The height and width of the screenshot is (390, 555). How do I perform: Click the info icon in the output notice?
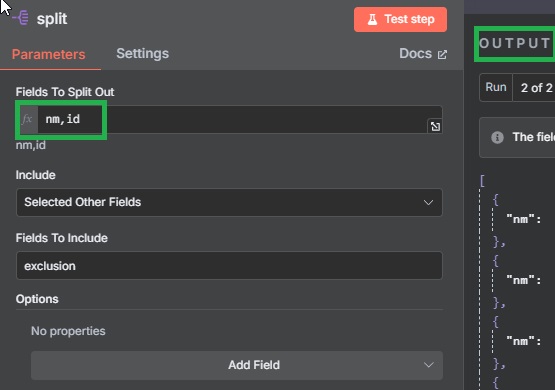click(497, 137)
